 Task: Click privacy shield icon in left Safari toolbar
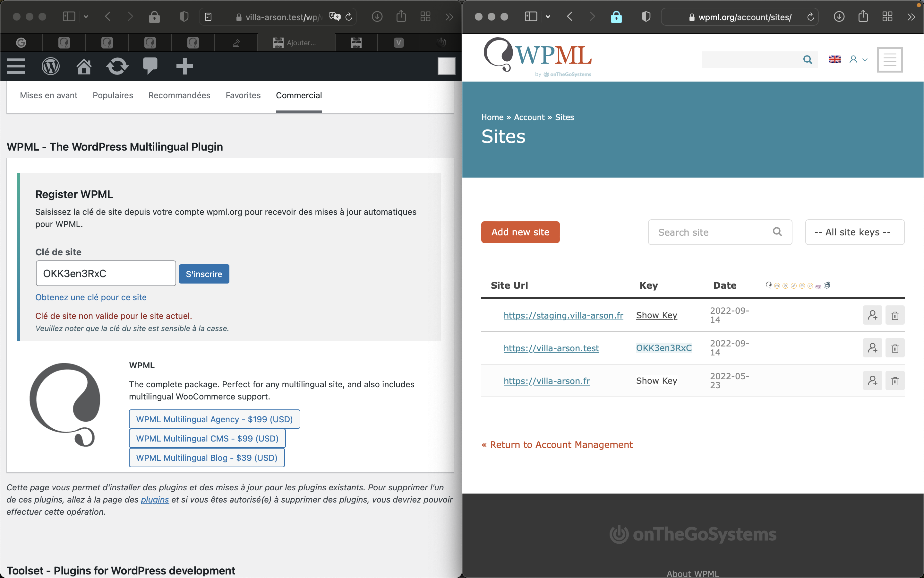(x=184, y=16)
